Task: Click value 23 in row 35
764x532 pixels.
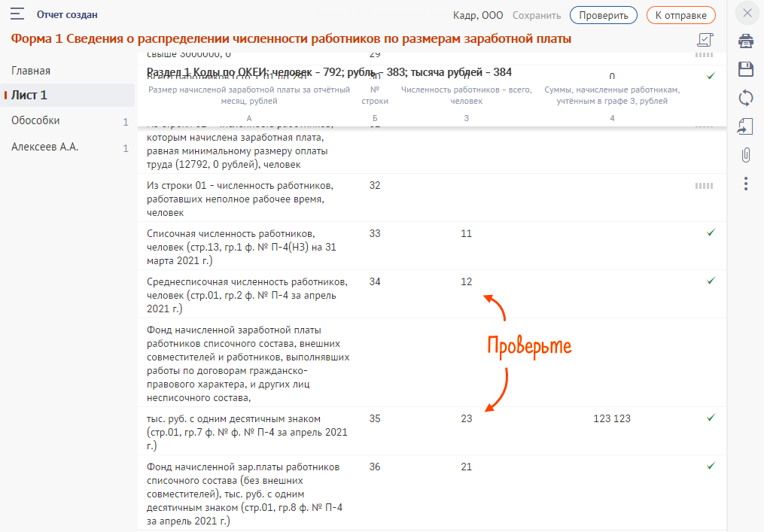Action: (x=466, y=418)
